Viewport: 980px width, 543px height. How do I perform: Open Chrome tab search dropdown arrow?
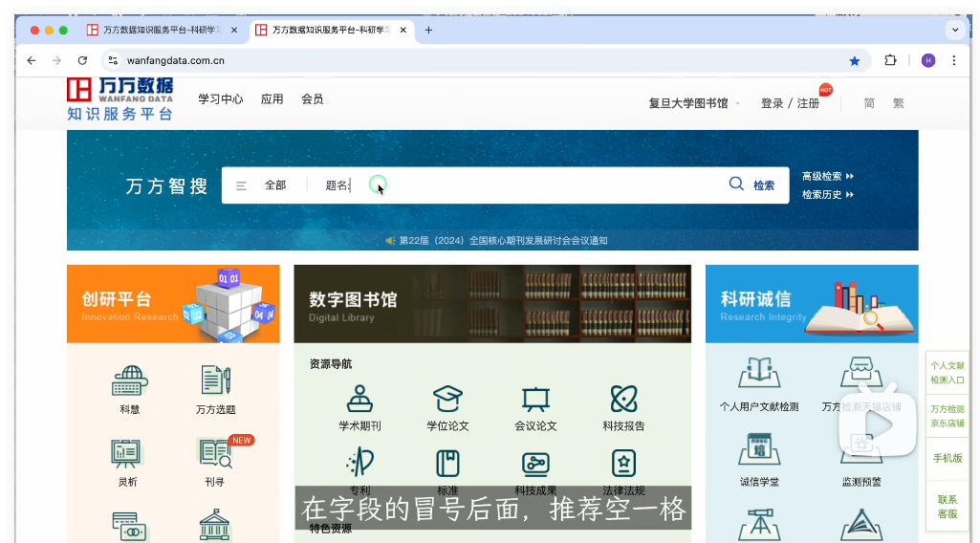coord(955,30)
